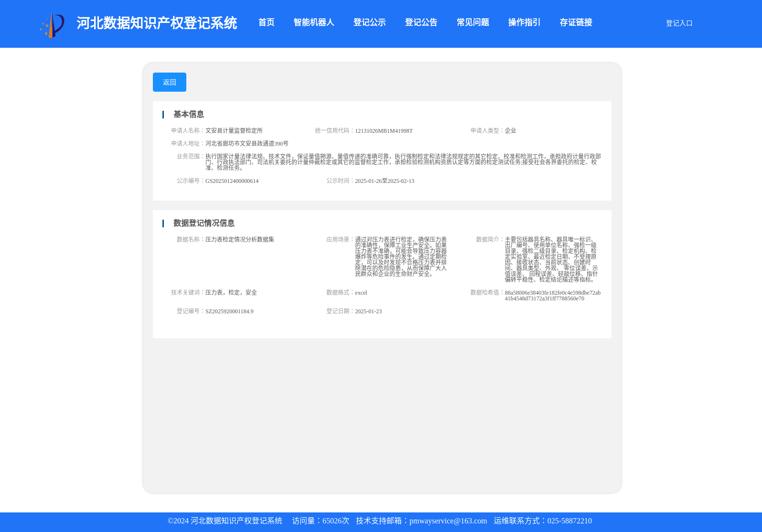Open the 智能机器人 menu item

pos(314,22)
